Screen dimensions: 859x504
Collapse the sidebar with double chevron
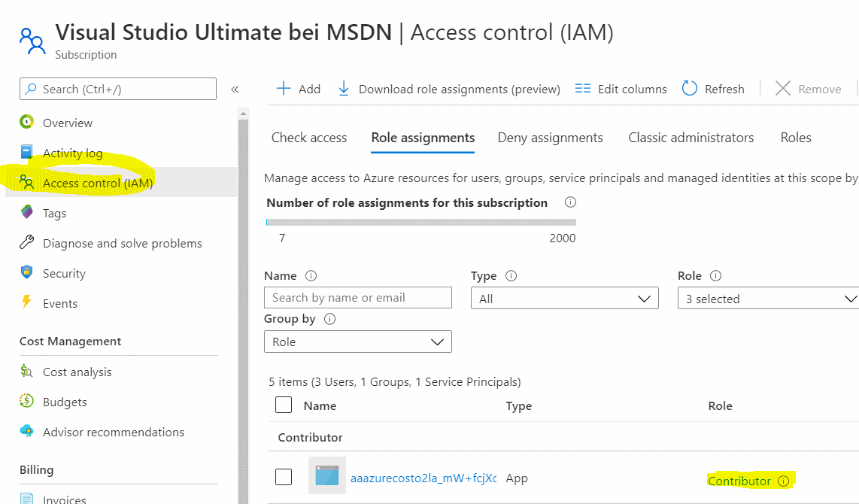pos(235,90)
